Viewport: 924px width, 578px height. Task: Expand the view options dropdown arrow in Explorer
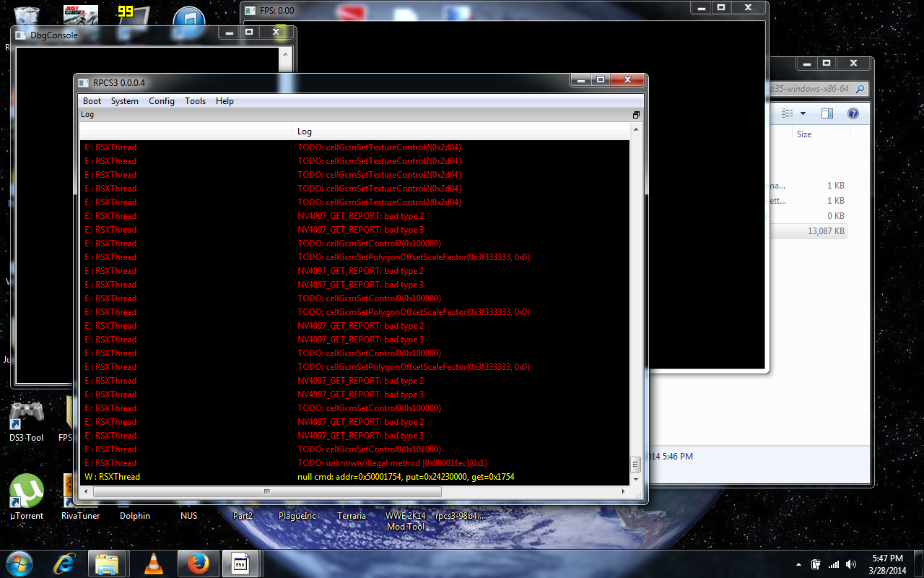click(803, 113)
